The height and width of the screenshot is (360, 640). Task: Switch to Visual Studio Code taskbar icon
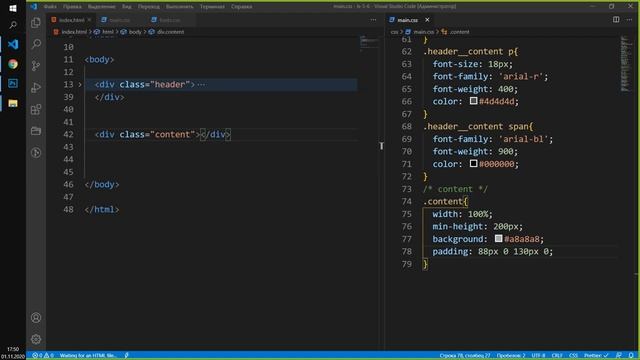[x=13, y=44]
